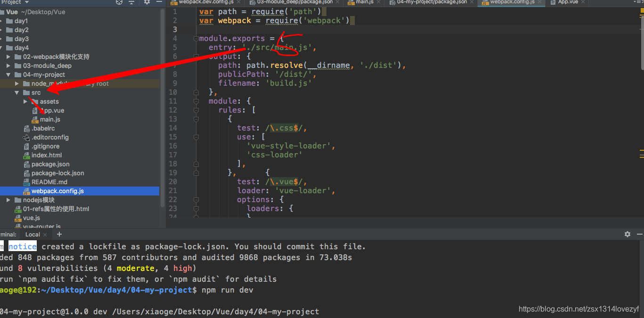Open terminal panel settings gear
This screenshot has width=644, height=318.
tap(628, 234)
